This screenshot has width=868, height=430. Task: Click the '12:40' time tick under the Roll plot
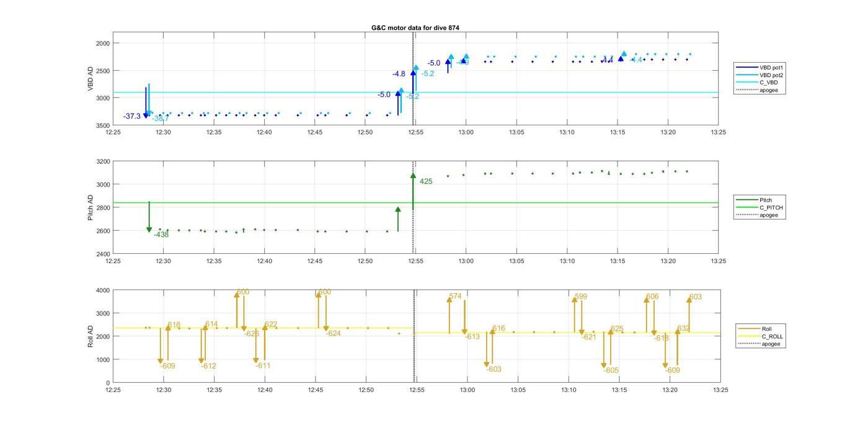[265, 390]
